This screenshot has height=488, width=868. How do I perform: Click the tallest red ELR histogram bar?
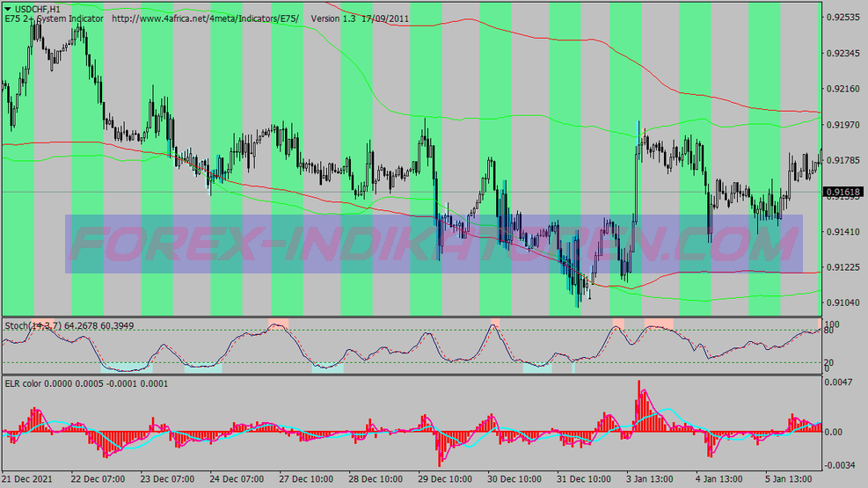[639, 406]
